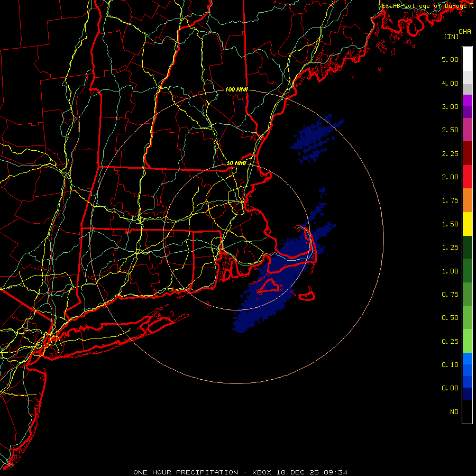
Task: Click the 09:34 timestamp in caption
Action: (335, 472)
